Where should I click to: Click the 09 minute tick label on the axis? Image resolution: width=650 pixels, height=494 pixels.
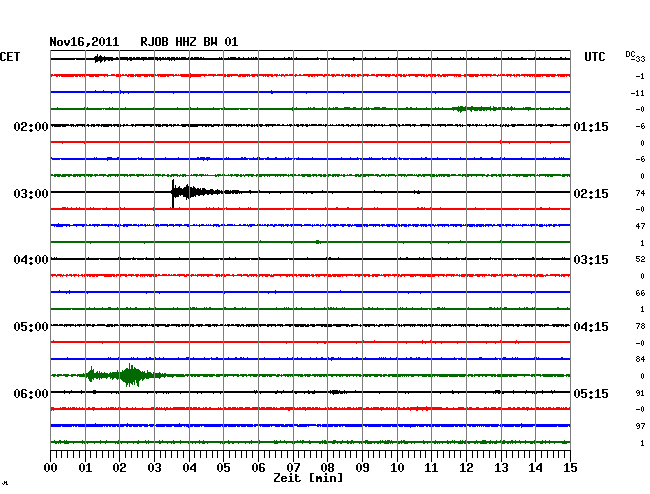[362, 467]
